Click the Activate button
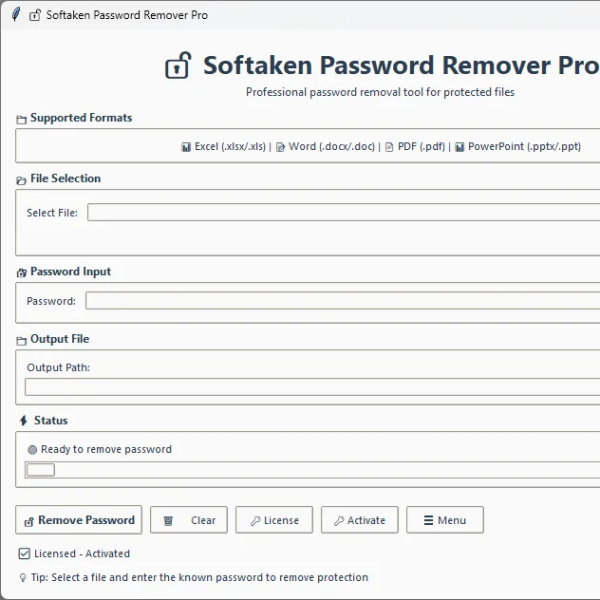This screenshot has height=600, width=600. coord(360,520)
